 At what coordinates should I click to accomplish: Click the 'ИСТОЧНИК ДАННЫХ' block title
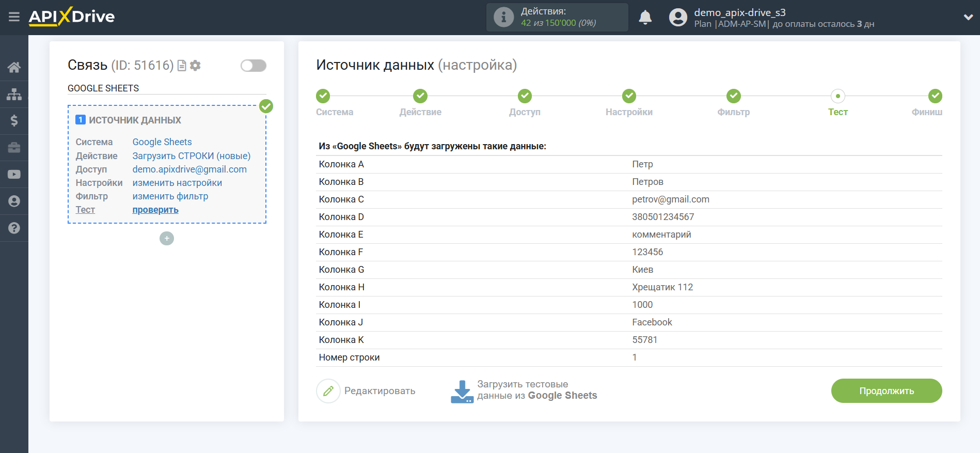tap(135, 120)
